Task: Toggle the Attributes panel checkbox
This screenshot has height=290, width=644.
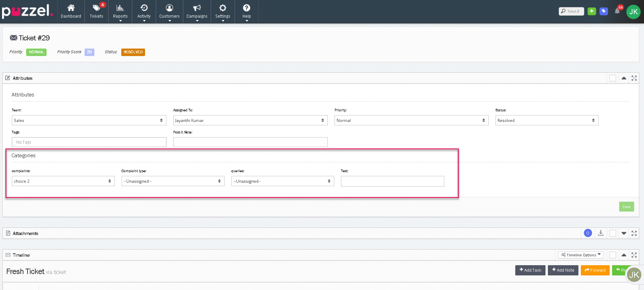Action: [613, 78]
